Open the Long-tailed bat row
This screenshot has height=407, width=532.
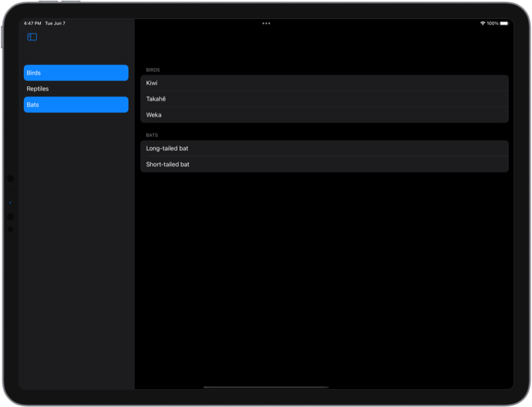[x=325, y=148]
